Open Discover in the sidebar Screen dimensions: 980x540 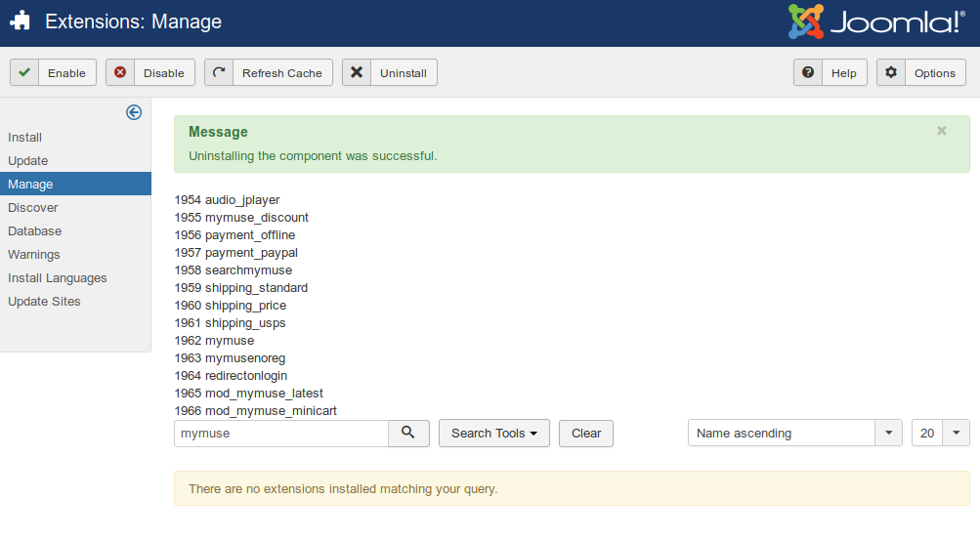coord(32,207)
